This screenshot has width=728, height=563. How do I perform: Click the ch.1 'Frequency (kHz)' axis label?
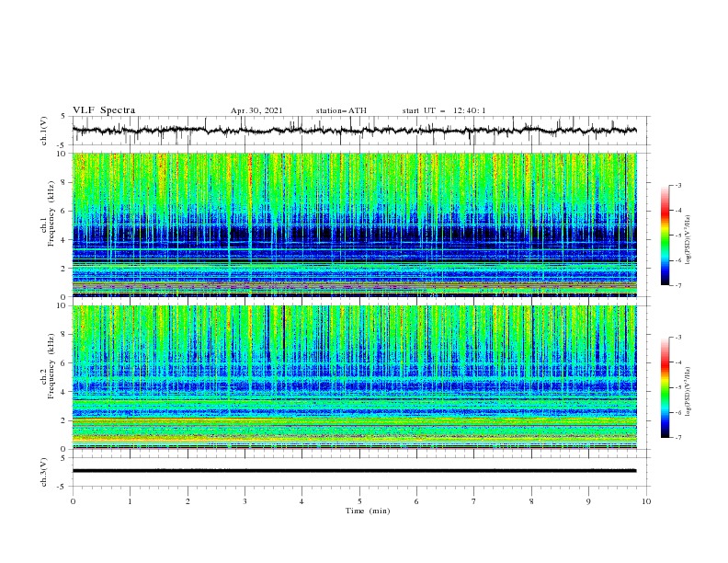[51, 214]
